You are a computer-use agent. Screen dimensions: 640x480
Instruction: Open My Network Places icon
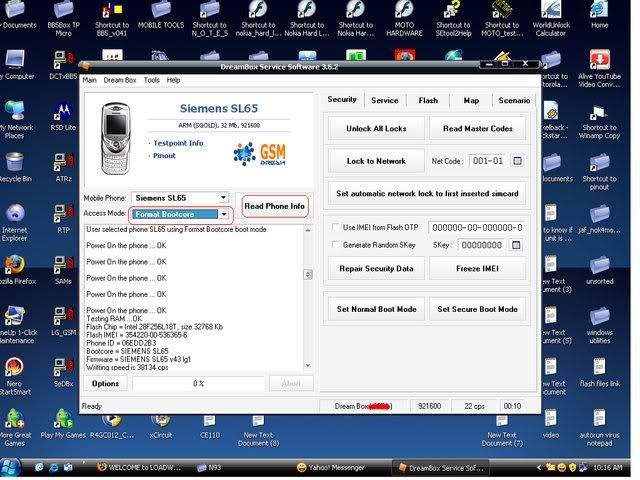15,120
